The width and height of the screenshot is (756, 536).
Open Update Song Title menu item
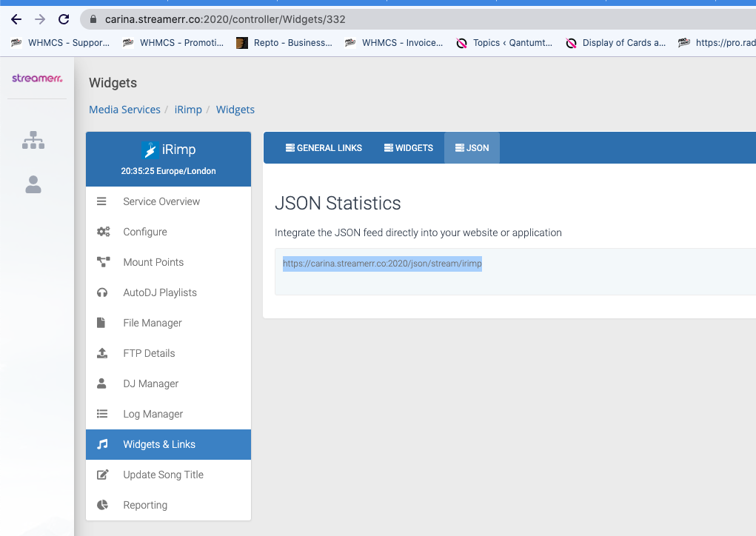(168, 475)
